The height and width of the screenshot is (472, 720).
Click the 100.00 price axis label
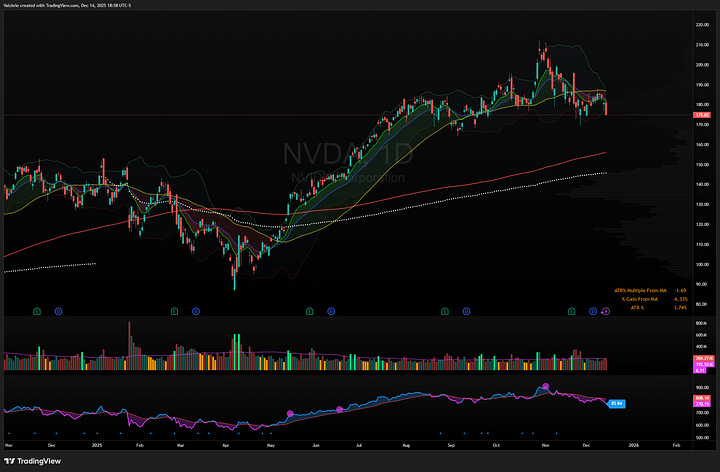(x=702, y=264)
